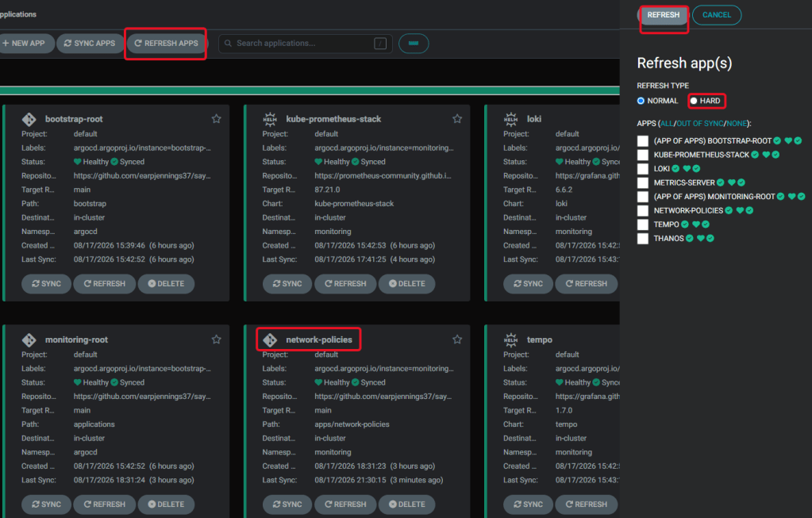This screenshot has height=518, width=812.
Task: Click REFRESH on monitoring-root card
Action: [105, 504]
